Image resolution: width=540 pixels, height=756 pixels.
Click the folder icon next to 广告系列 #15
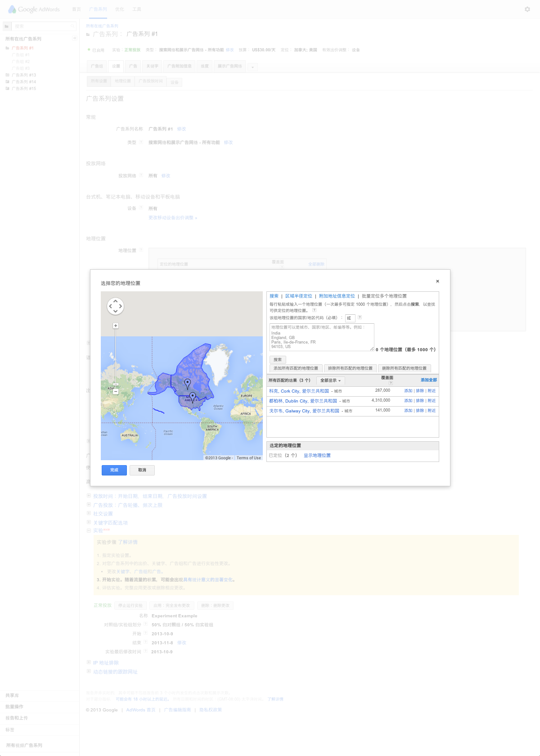tap(7, 89)
